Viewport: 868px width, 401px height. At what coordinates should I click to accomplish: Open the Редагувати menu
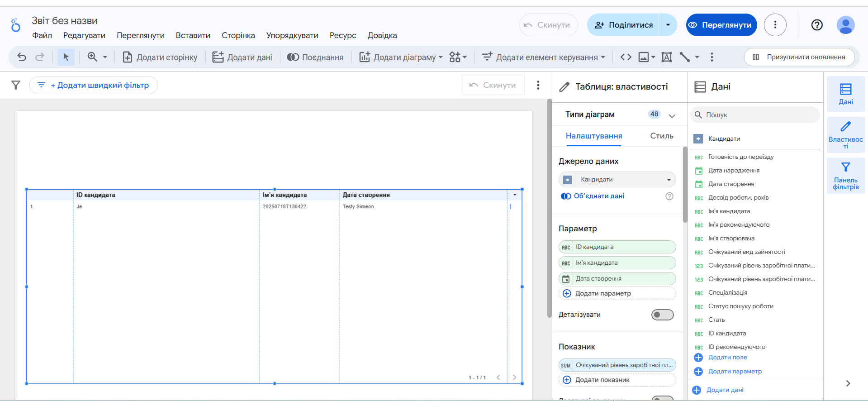tap(84, 35)
